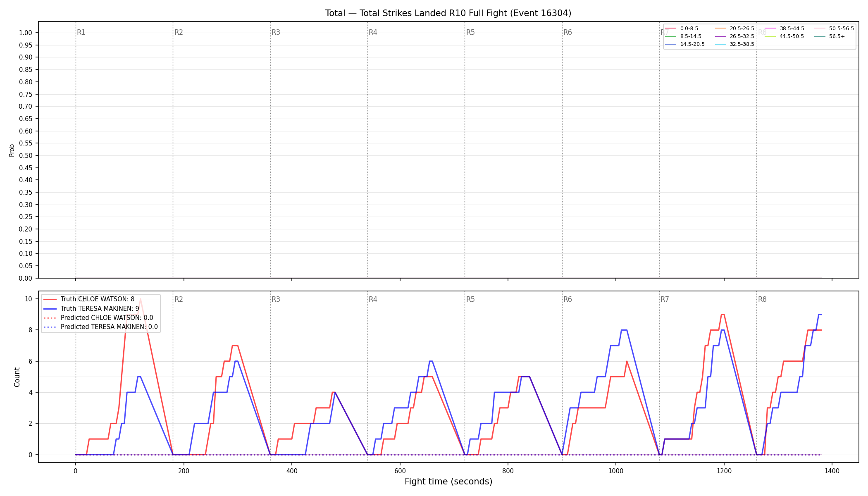Click the red line's peak at 10 in round one
This screenshot has width=868, height=496.
click(141, 299)
